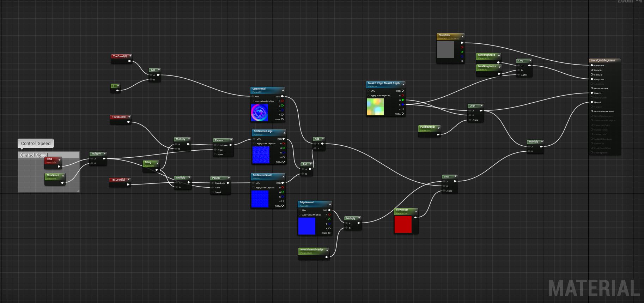Select the MaskG_Edge_MaskB_Depth texture preview

coord(375,107)
